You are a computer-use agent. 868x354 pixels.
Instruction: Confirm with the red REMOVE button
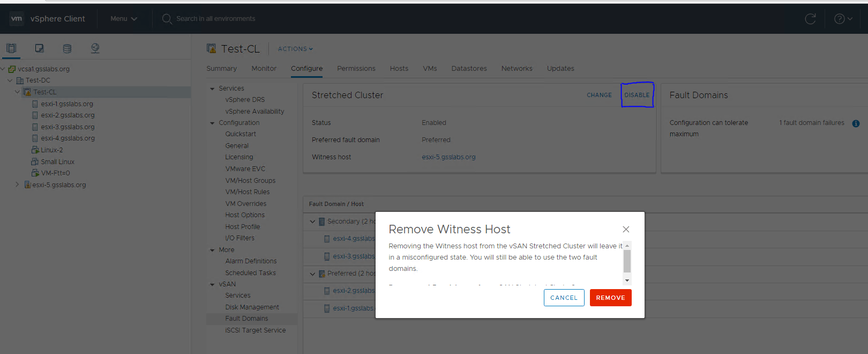tap(610, 298)
